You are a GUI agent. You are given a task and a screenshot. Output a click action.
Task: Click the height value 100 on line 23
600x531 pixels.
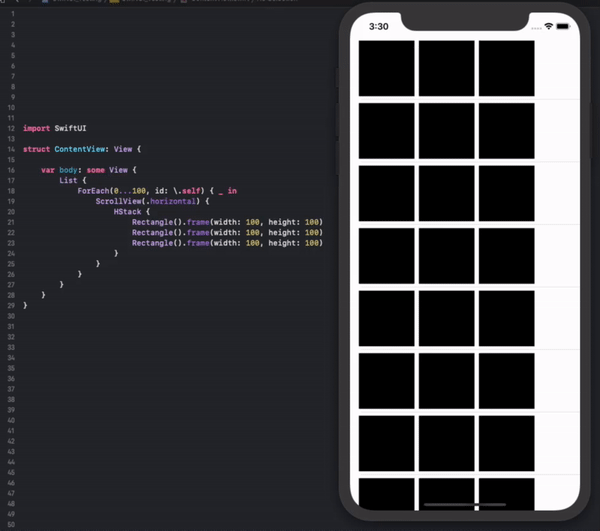(312, 243)
